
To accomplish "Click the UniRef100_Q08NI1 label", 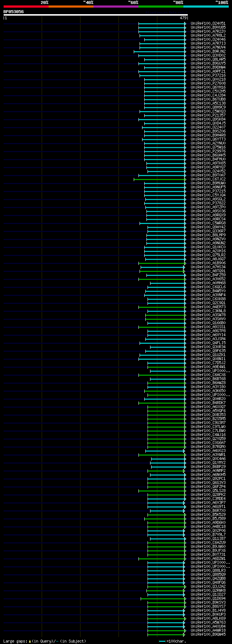I will click(x=208, y=359).
